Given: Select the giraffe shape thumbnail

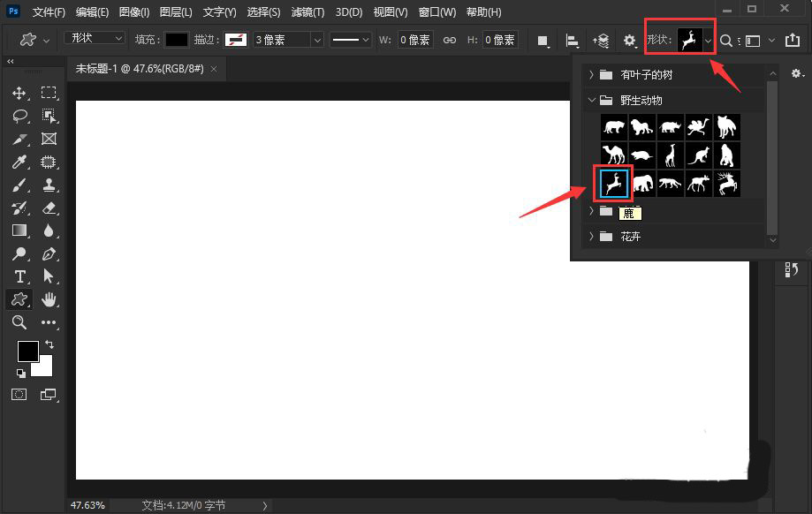Looking at the screenshot, I should click(671, 155).
